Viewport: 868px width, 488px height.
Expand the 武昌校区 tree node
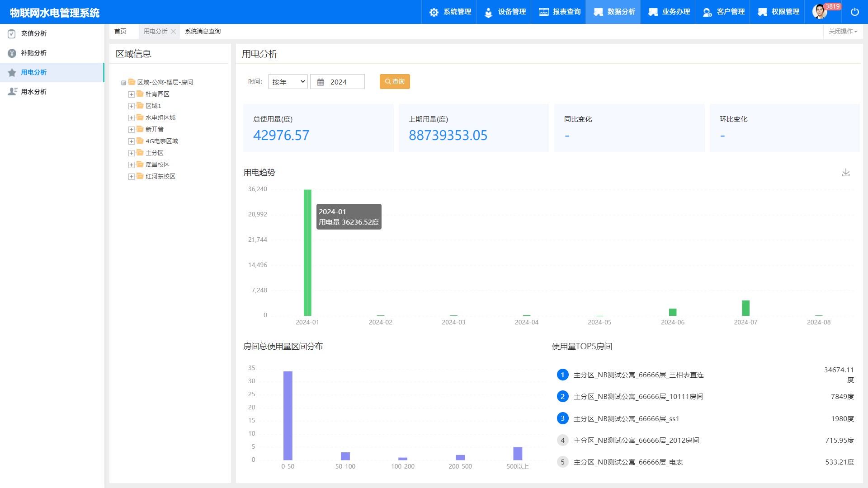pyautogui.click(x=131, y=165)
